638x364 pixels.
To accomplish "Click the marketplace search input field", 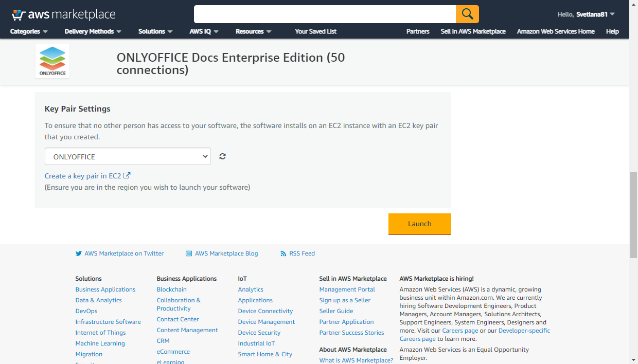I will click(x=324, y=14).
